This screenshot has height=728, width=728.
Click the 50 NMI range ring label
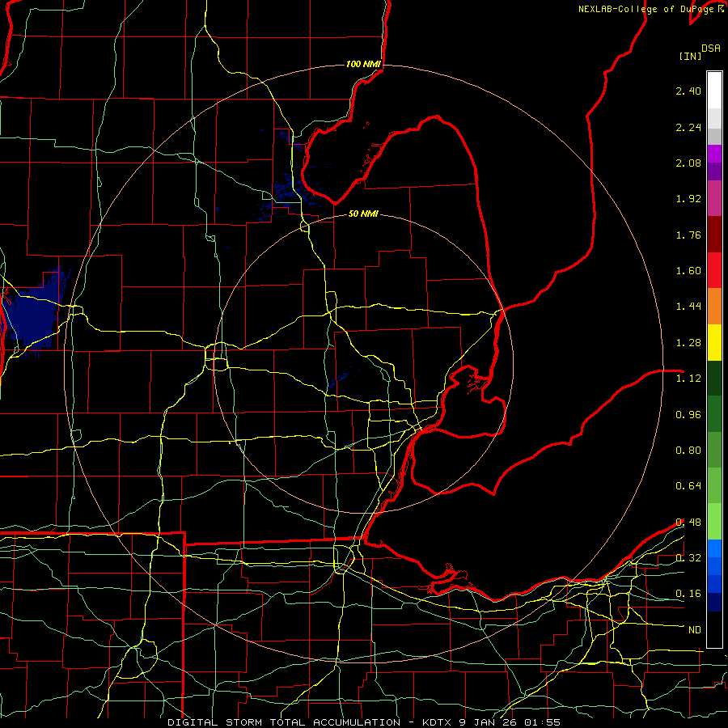[363, 214]
